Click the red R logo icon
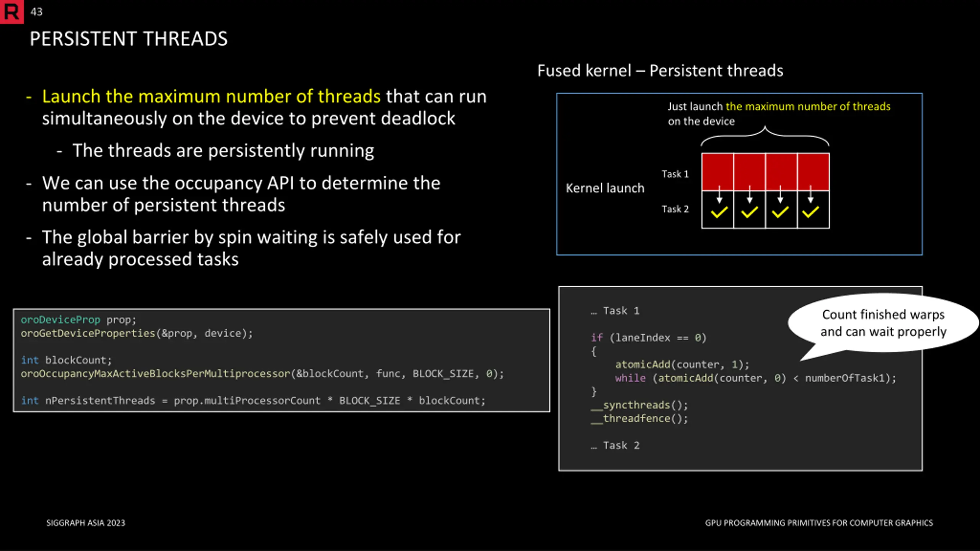The width and height of the screenshot is (980, 551). click(x=11, y=11)
